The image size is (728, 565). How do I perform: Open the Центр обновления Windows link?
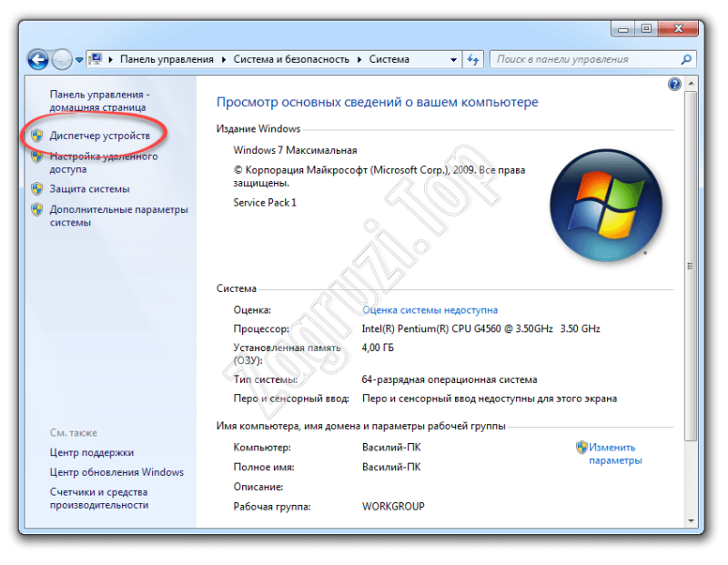coord(116,472)
